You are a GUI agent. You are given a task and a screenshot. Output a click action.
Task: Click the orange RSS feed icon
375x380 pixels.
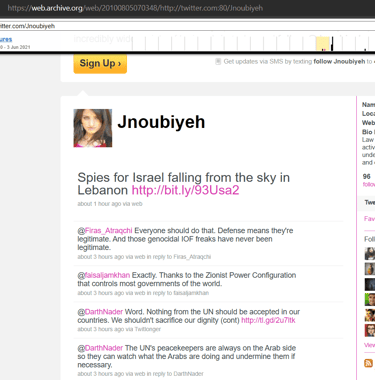[368, 363]
